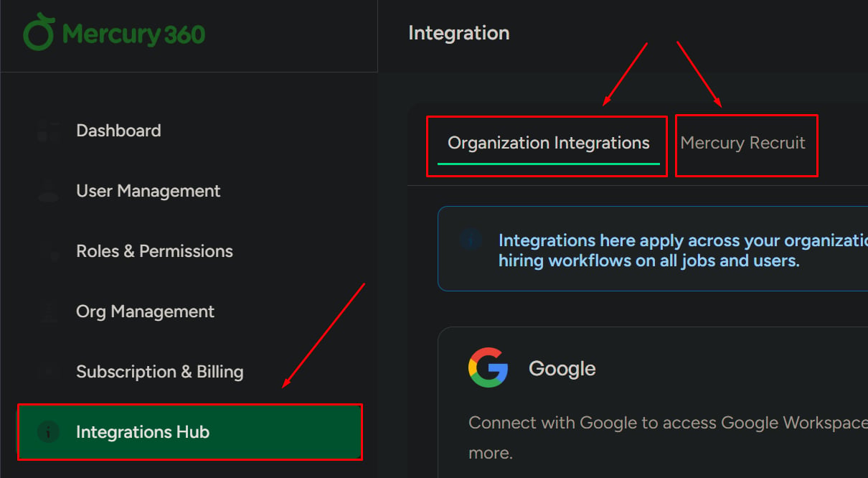
Task: Switch to Mercury Recruit tab
Action: 742,143
